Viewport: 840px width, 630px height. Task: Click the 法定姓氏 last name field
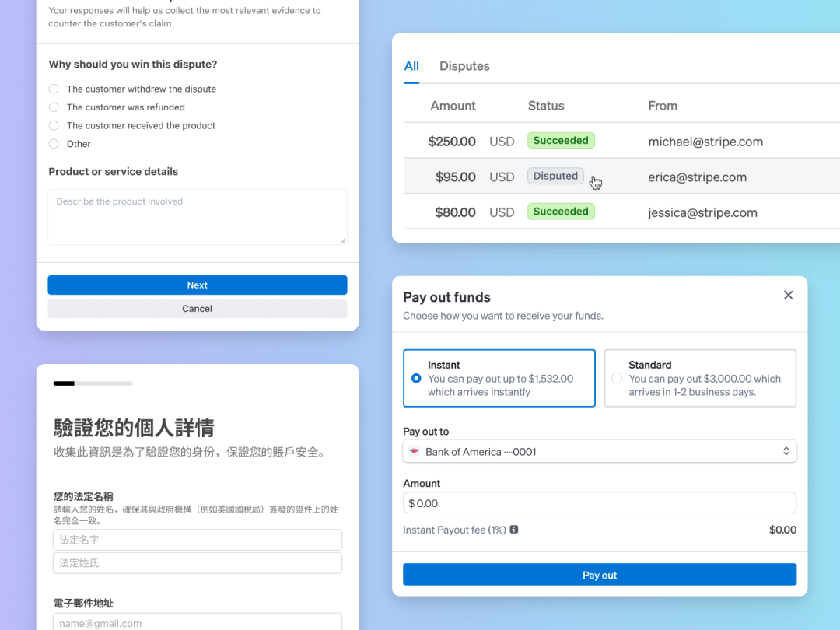pyautogui.click(x=197, y=562)
